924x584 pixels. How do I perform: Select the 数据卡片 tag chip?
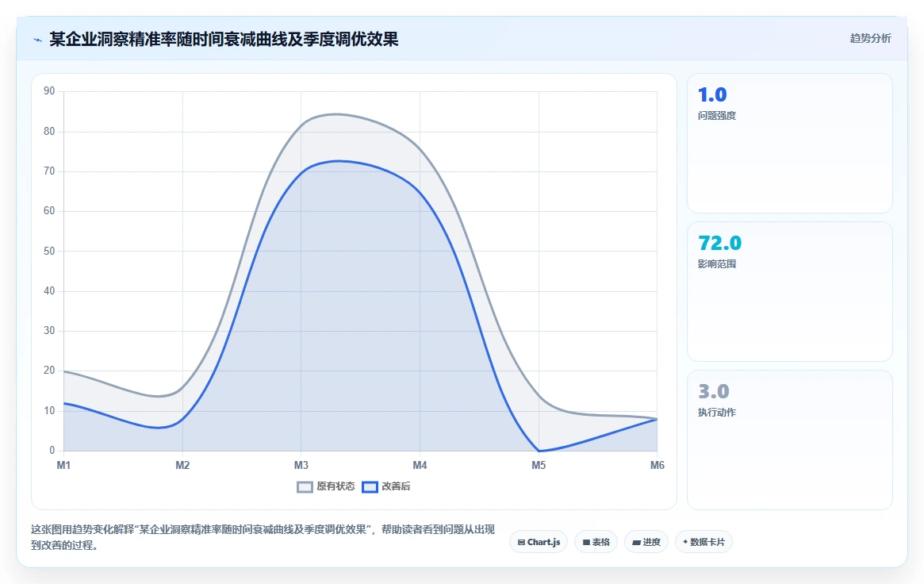coord(704,542)
